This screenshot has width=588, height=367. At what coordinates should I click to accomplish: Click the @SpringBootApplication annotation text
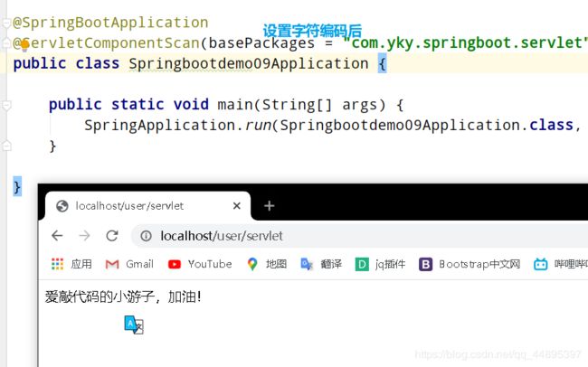[x=110, y=23]
